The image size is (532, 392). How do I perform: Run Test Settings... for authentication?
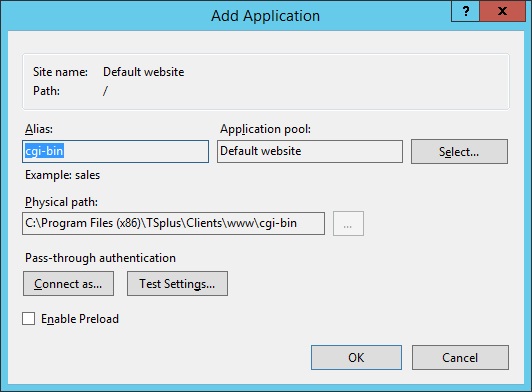tap(177, 283)
